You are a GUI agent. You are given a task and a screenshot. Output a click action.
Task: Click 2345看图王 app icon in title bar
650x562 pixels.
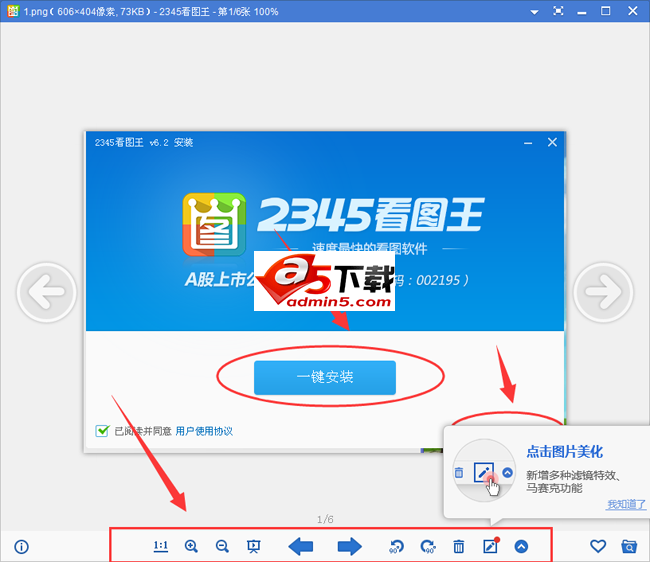[13, 11]
